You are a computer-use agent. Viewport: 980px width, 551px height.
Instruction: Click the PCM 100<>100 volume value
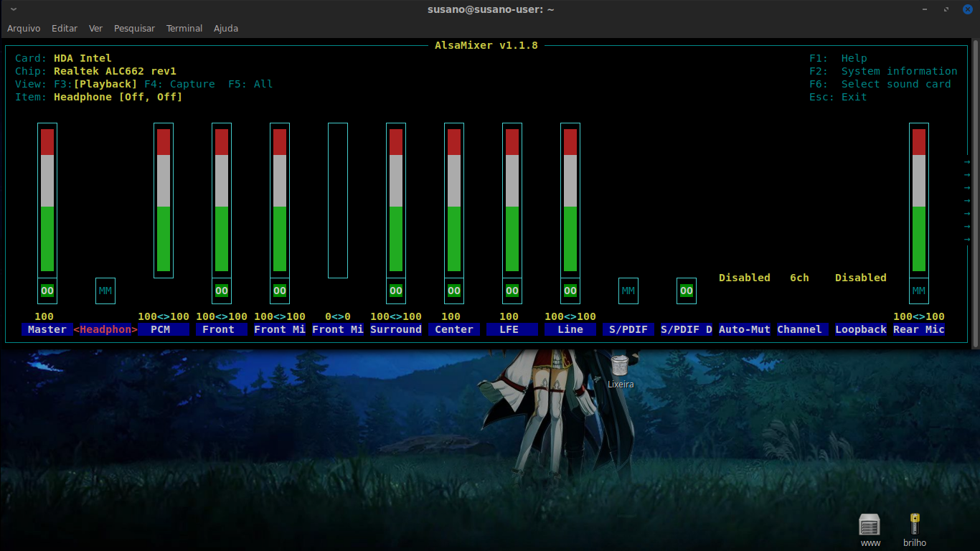pos(164,316)
